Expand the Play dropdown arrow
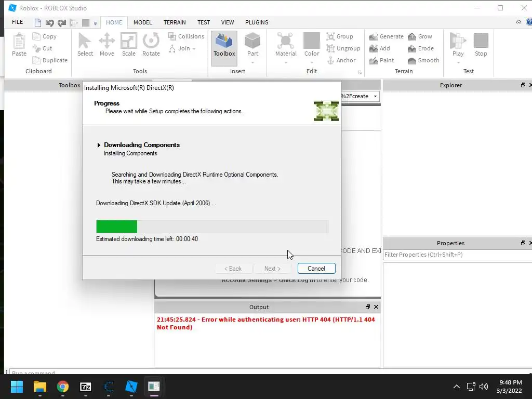Viewport: 532px width, 399px height. [x=458, y=62]
